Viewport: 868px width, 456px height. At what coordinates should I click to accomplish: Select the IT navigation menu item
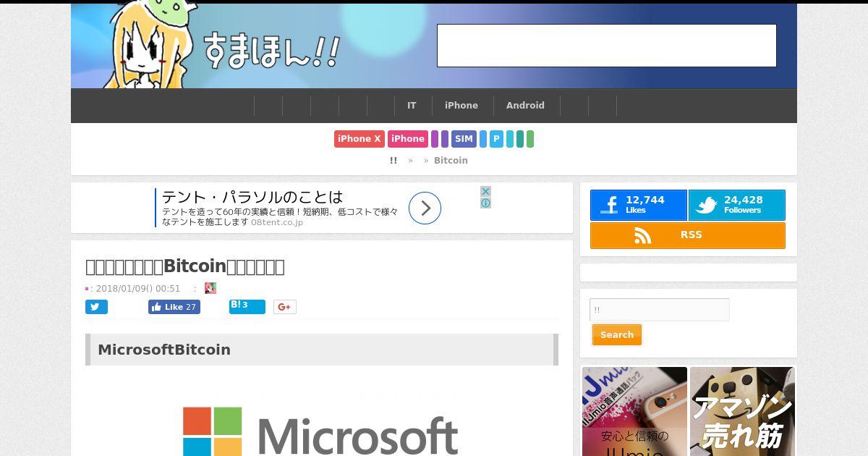(412, 106)
